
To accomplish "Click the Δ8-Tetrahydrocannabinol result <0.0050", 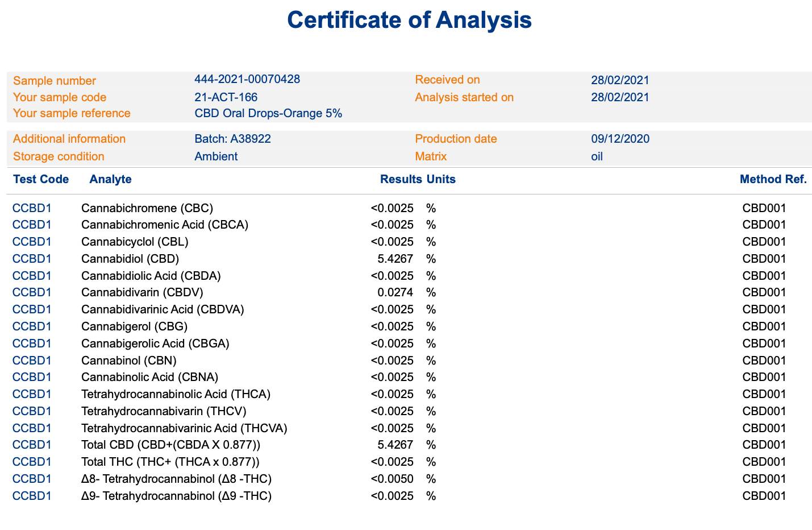I will [392, 479].
